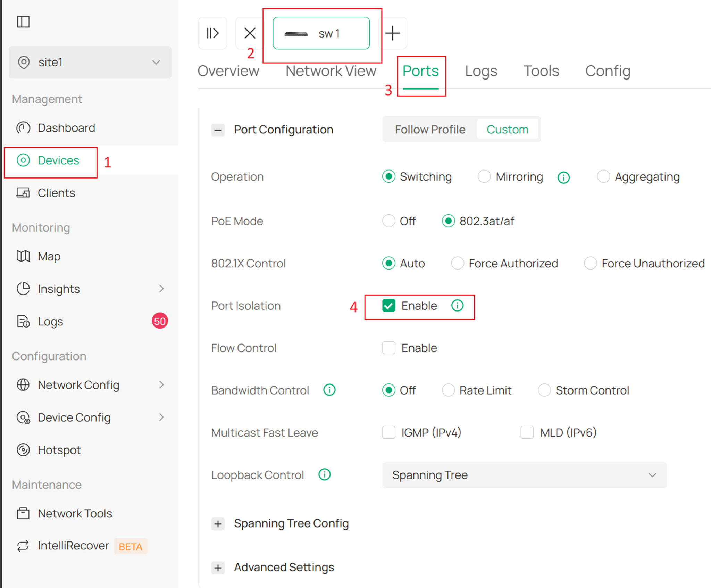Viewport: 711px width, 588px height.
Task: Open the Clients page
Action: pyautogui.click(x=56, y=193)
